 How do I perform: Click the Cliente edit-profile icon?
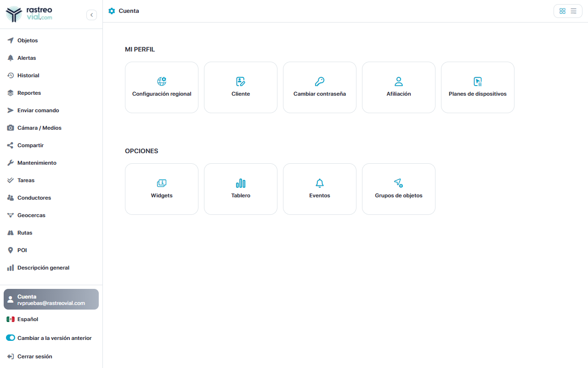point(241,81)
